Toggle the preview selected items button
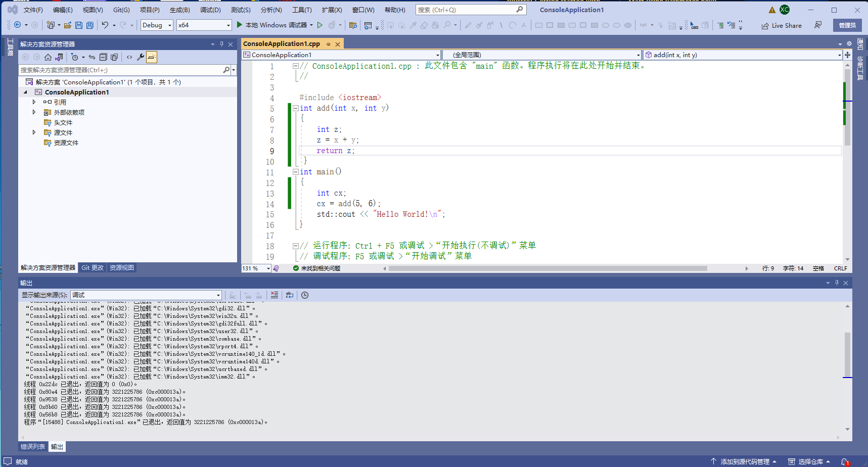The height and width of the screenshot is (467, 868). coord(152,57)
